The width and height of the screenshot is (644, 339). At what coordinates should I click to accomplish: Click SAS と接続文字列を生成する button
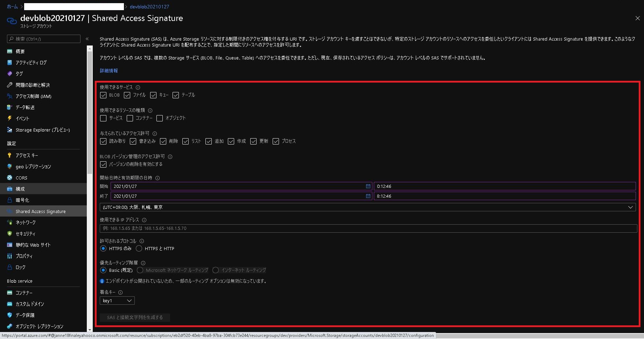tap(135, 318)
